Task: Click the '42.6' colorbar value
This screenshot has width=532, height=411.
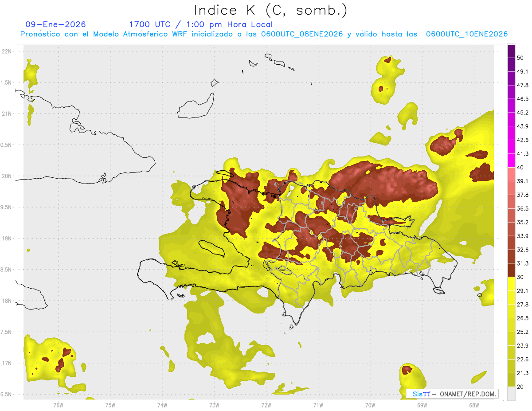Action: (523, 140)
